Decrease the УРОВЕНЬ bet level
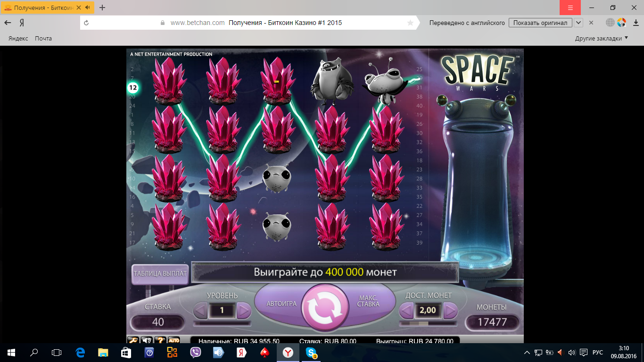 (x=200, y=311)
